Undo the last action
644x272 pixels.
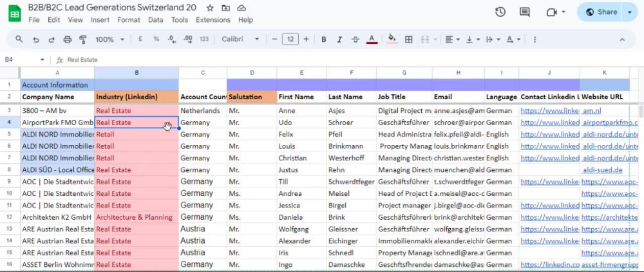(36, 39)
